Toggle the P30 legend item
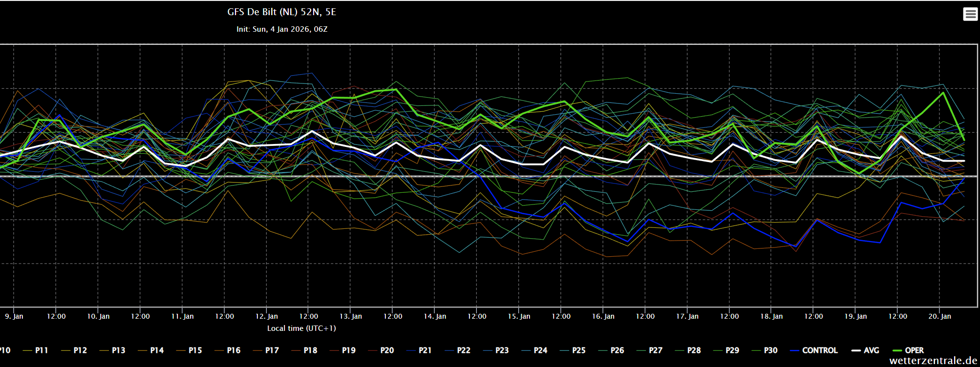 (x=764, y=350)
